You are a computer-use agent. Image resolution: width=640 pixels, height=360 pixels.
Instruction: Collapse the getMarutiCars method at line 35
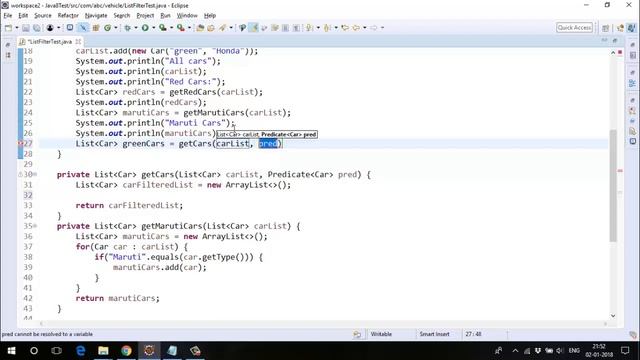pos(35,226)
